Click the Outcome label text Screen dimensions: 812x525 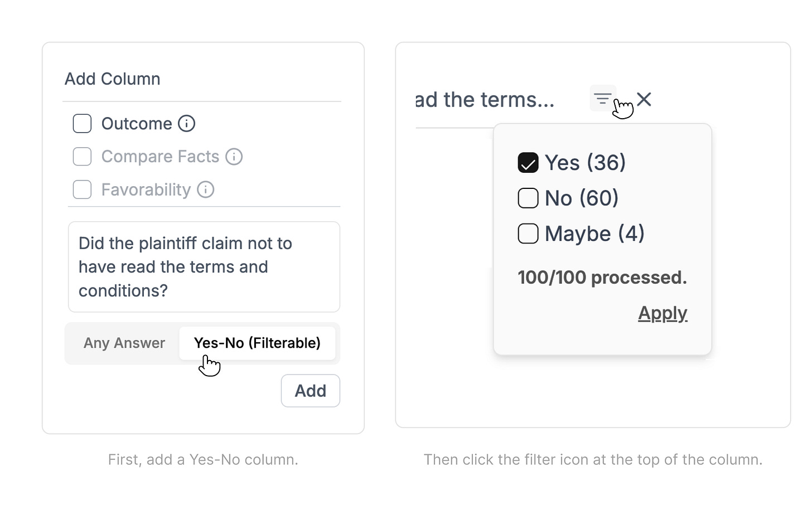coord(137,124)
